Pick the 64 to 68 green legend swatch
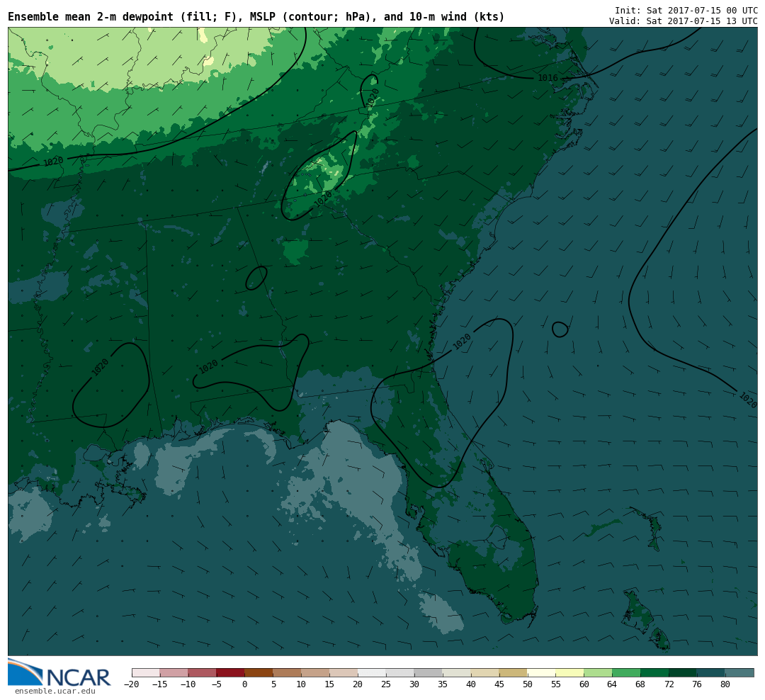 [x=626, y=672]
